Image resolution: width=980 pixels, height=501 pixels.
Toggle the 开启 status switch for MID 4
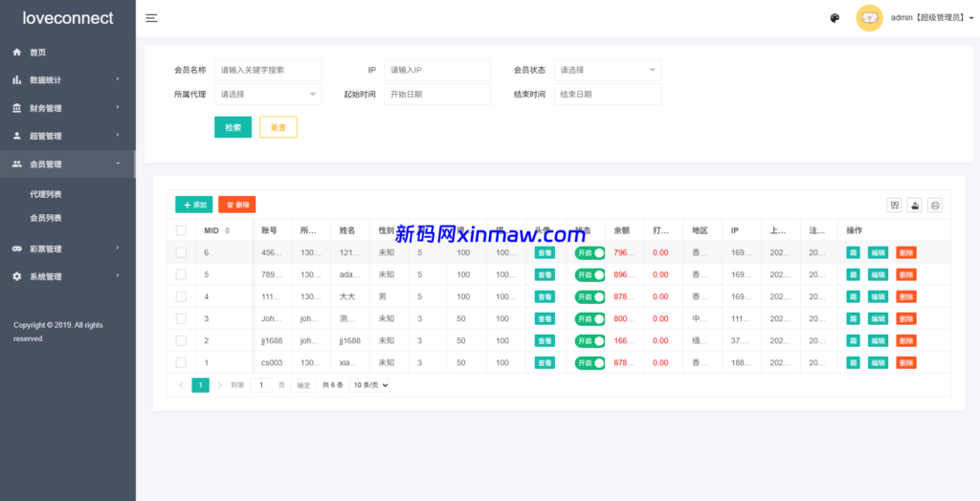590,296
